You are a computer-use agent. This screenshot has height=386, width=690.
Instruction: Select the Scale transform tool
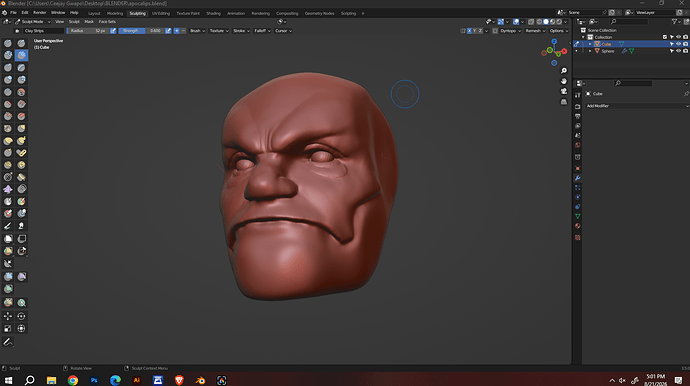pos(8,328)
